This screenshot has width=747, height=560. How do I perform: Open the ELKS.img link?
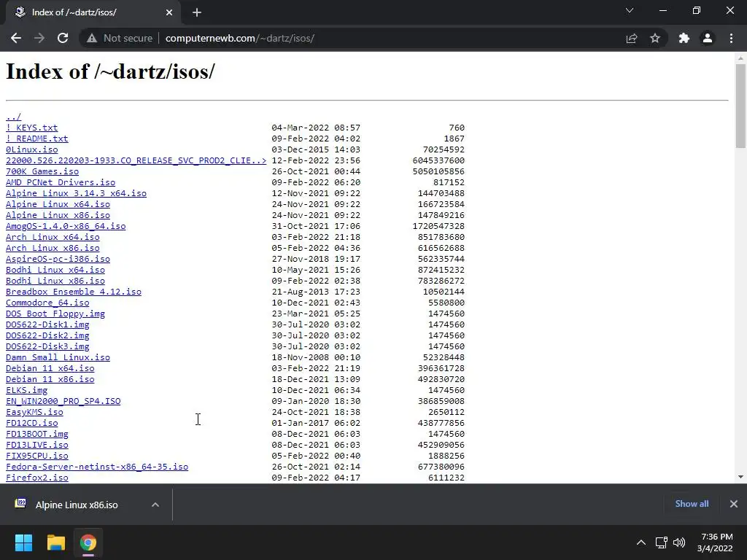pos(27,391)
